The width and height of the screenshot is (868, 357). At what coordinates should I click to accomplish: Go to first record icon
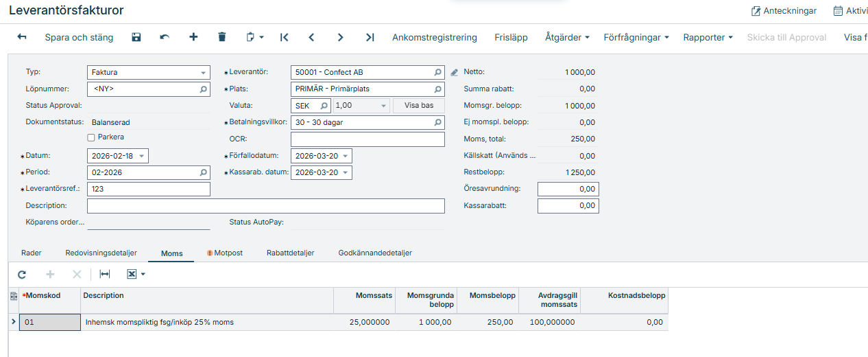tap(284, 37)
